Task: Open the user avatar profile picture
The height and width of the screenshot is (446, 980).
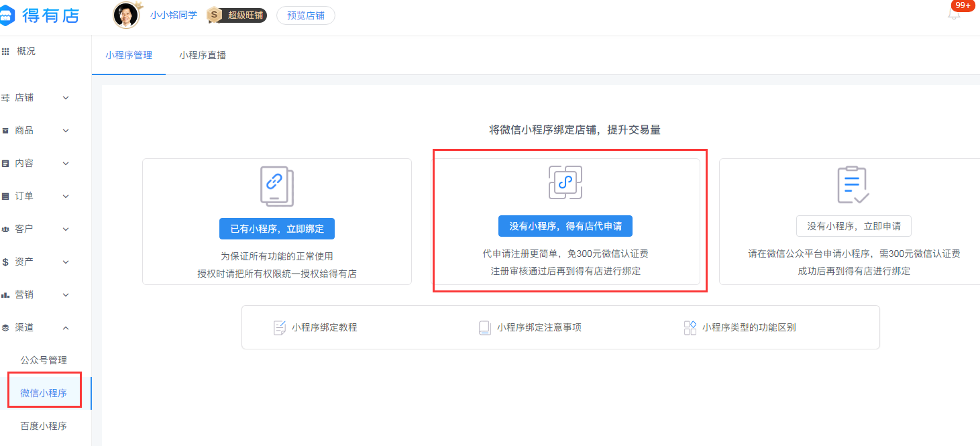Action: coord(126,15)
